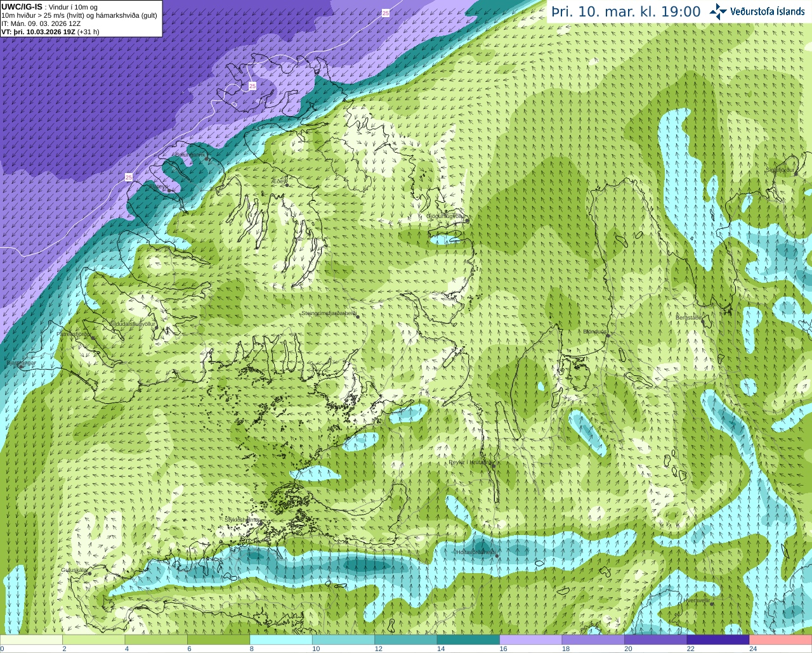Pick the pink above-24 m/s legend swatch

[781, 640]
